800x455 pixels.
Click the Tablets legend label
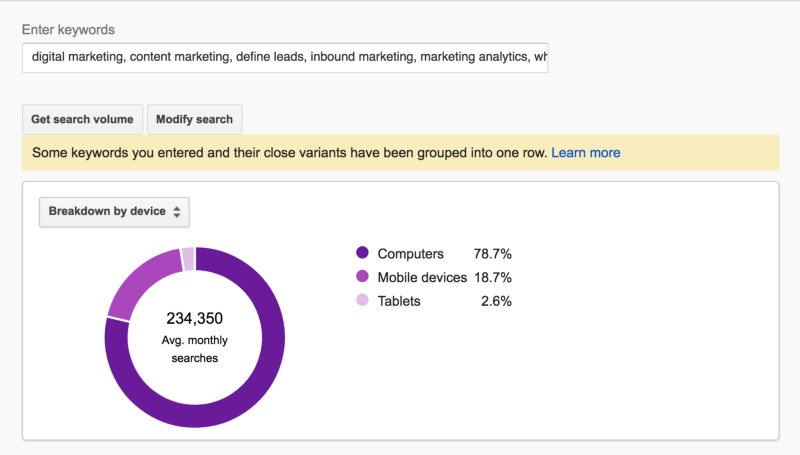[399, 301]
